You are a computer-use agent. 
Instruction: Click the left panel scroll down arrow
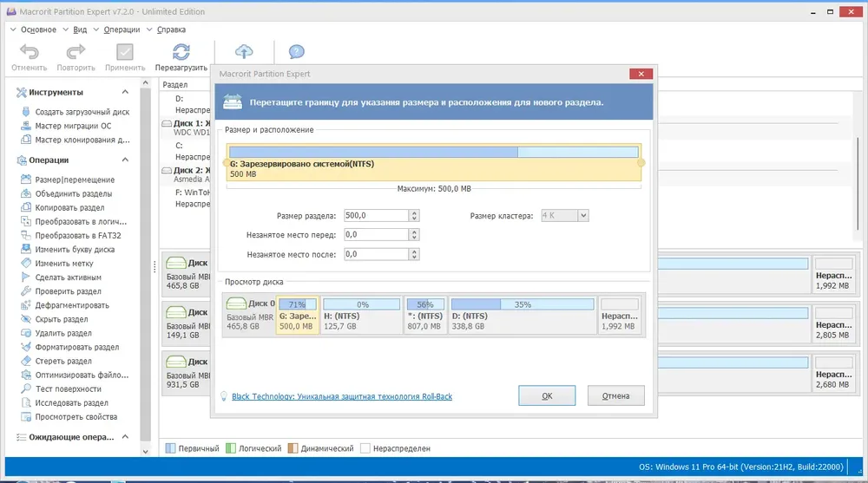click(x=146, y=452)
